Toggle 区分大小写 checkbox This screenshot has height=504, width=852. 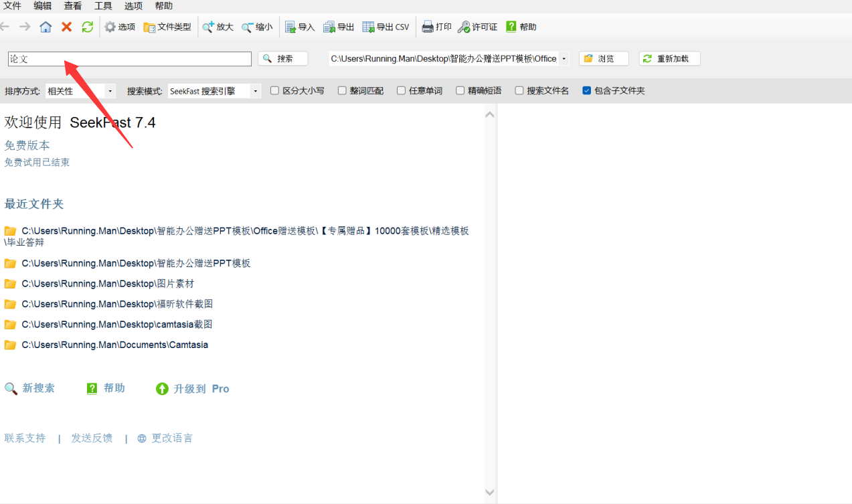pos(274,90)
